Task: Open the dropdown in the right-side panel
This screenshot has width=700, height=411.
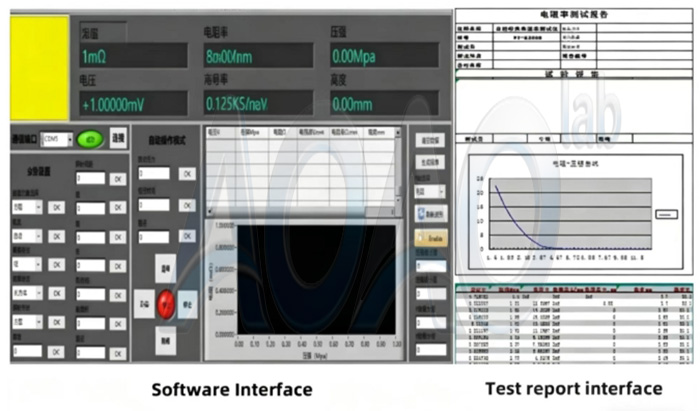Action: tap(428, 189)
